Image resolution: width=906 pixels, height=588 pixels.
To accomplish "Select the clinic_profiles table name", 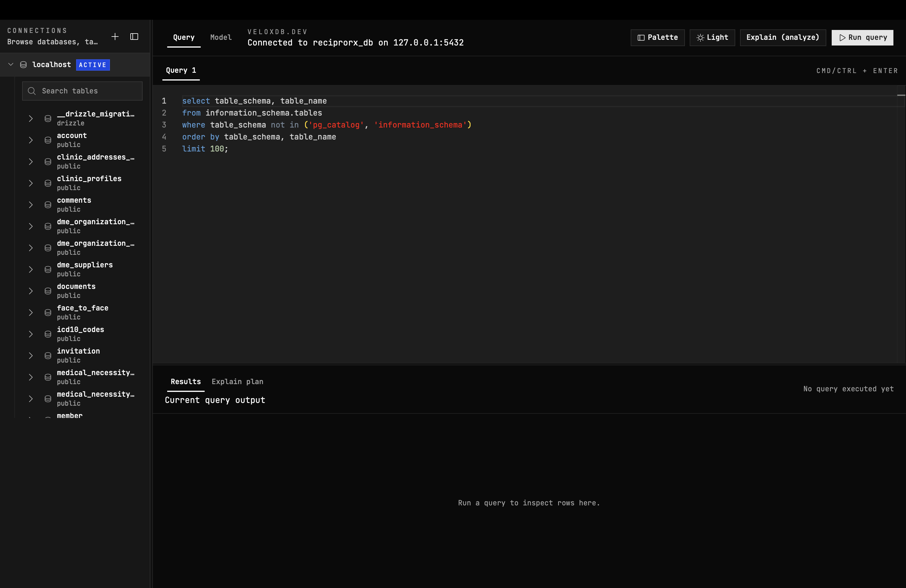I will tap(89, 179).
